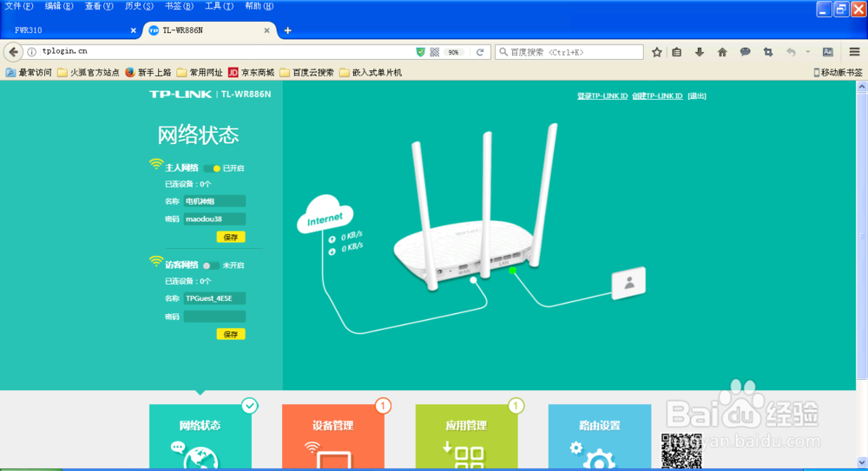Expand the dropdown next to undo arrow
The height and width of the screenshot is (471, 868).
(807, 52)
